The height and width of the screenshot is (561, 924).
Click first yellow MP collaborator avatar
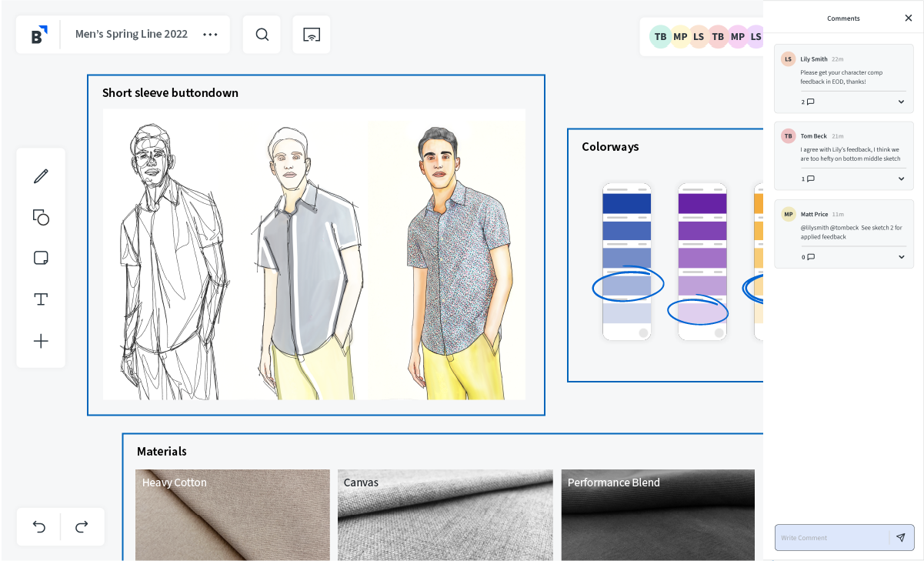tap(680, 36)
